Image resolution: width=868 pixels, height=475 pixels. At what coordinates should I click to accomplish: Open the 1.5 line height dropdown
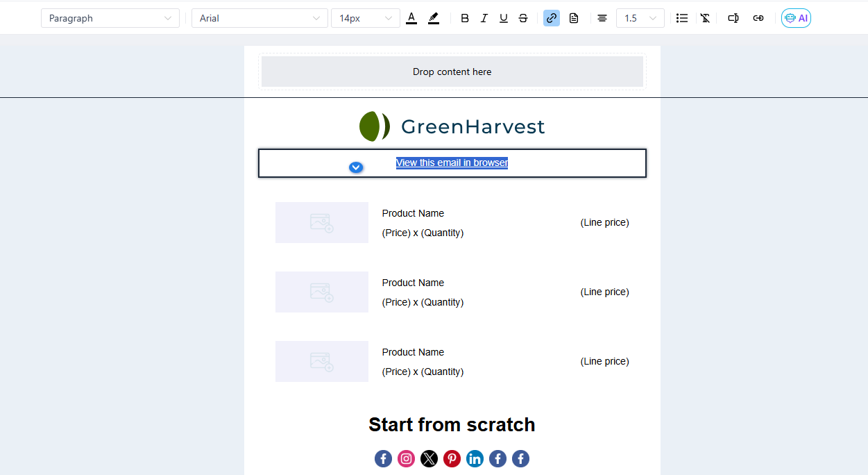pos(640,18)
